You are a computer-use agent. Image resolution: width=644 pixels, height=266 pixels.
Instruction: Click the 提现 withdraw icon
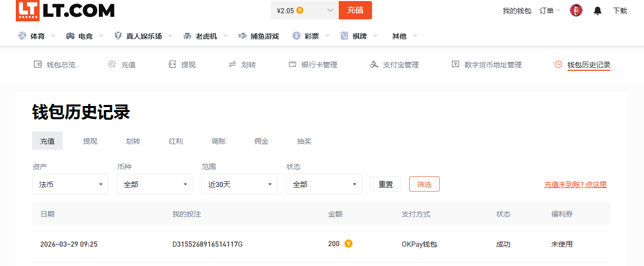pyautogui.click(x=172, y=65)
